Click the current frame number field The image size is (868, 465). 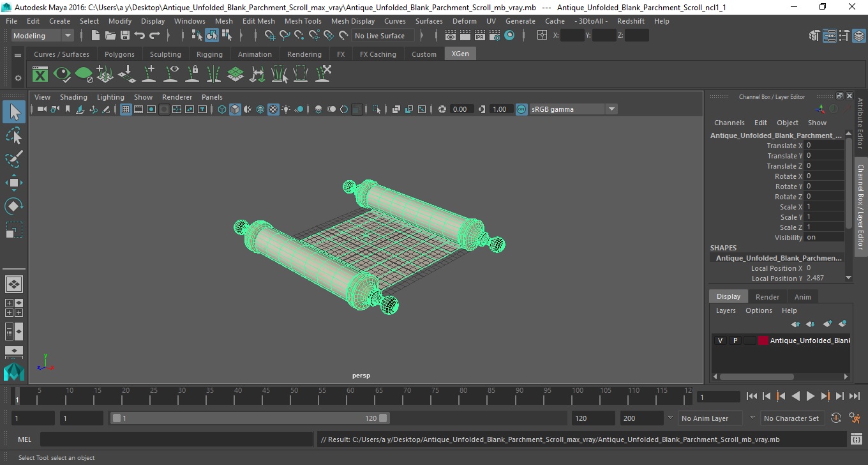[719, 397]
